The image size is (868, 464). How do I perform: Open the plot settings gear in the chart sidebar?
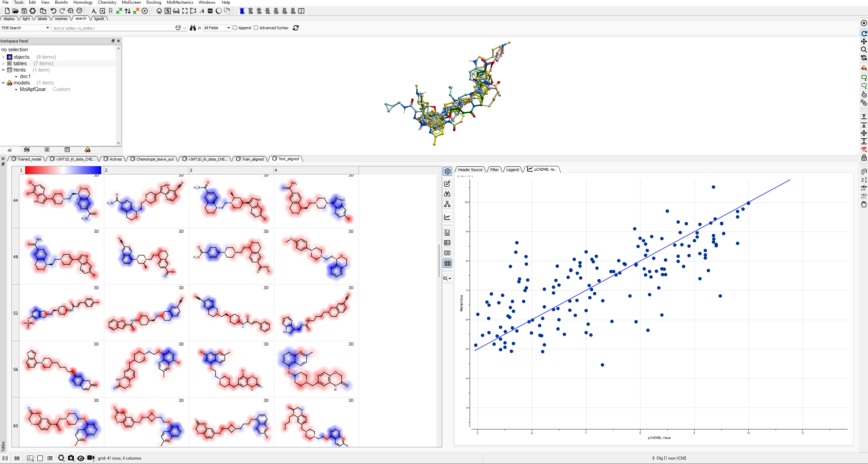tap(447, 171)
